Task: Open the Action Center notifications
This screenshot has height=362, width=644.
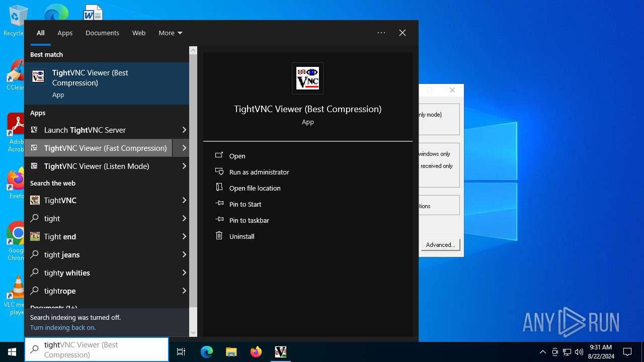Action: 627,352
